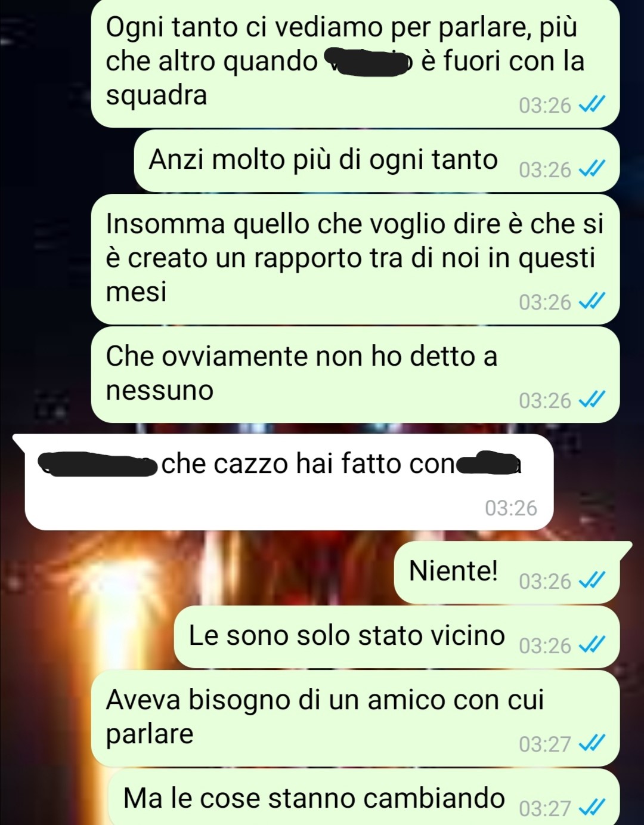Tap double ticks on 'parlare' 03:27 message

[x=593, y=743]
